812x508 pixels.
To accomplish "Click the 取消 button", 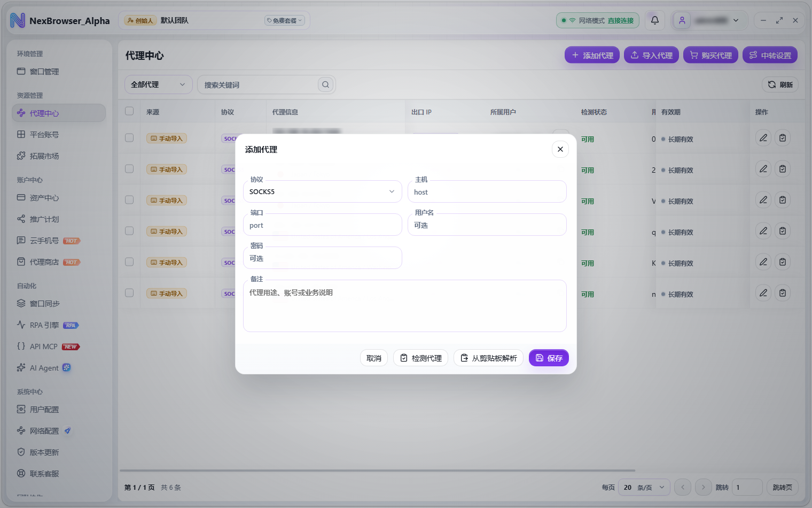I will (x=374, y=358).
